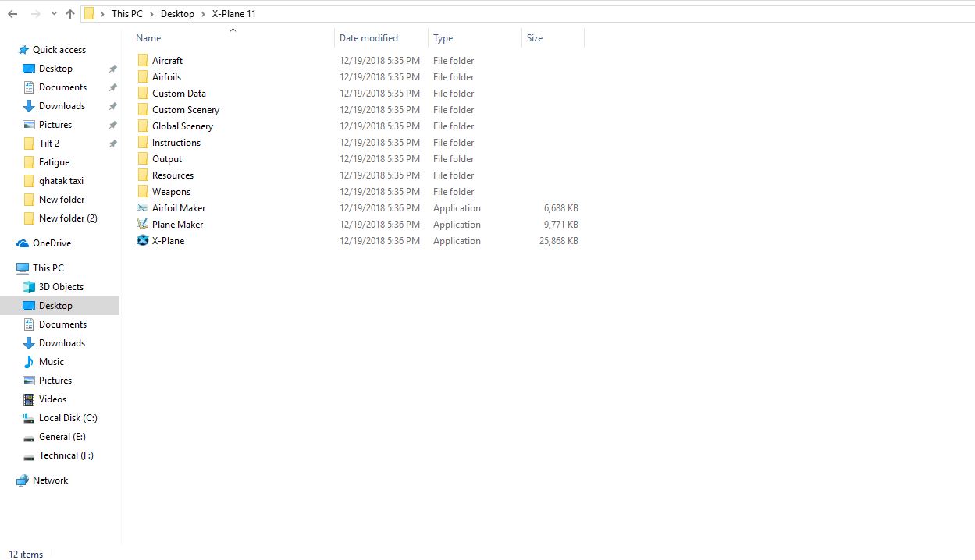Click the forward navigation arrow

point(35,14)
